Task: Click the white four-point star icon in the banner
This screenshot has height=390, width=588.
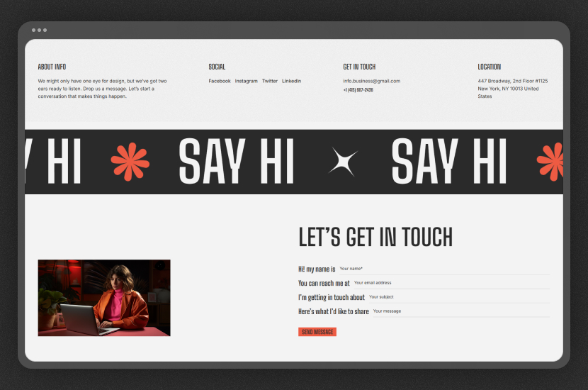Action: (344, 162)
